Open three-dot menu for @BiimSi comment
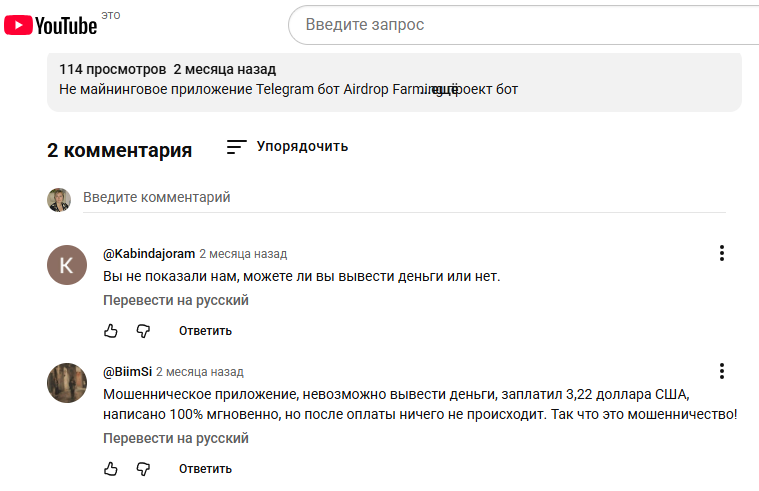This screenshot has height=491, width=759. [x=721, y=372]
